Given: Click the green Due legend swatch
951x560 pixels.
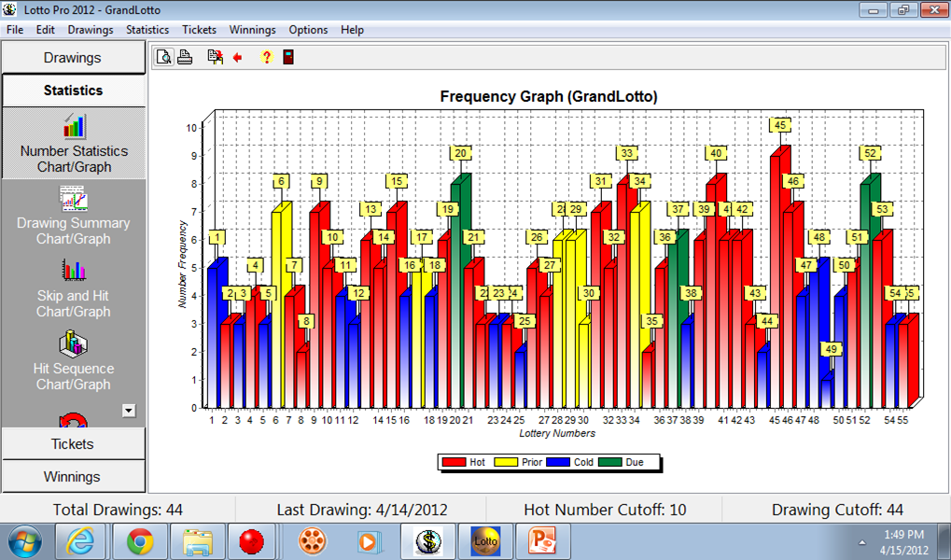Looking at the screenshot, I should (610, 462).
